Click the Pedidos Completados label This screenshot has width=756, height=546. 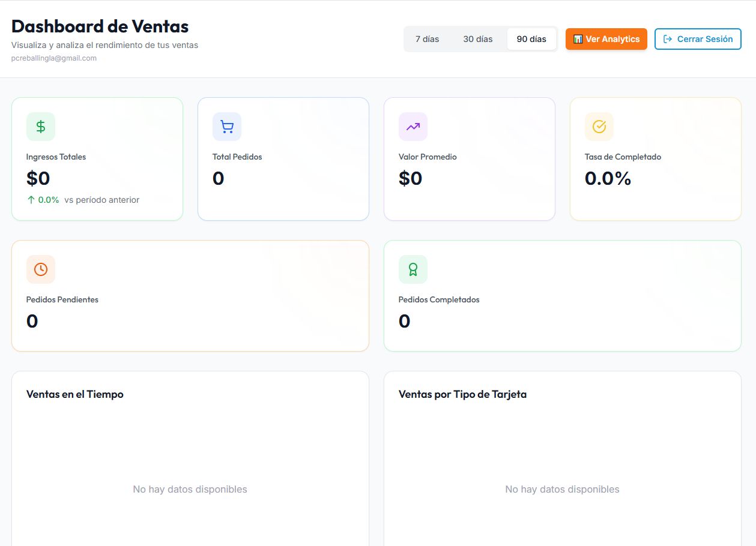(439, 299)
